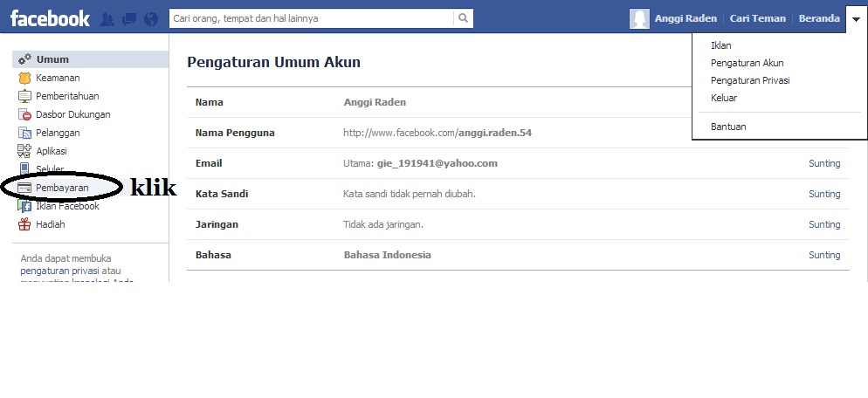The height and width of the screenshot is (398, 868).
Task: Open Aplikasi settings section
Action: pyautogui.click(x=52, y=151)
